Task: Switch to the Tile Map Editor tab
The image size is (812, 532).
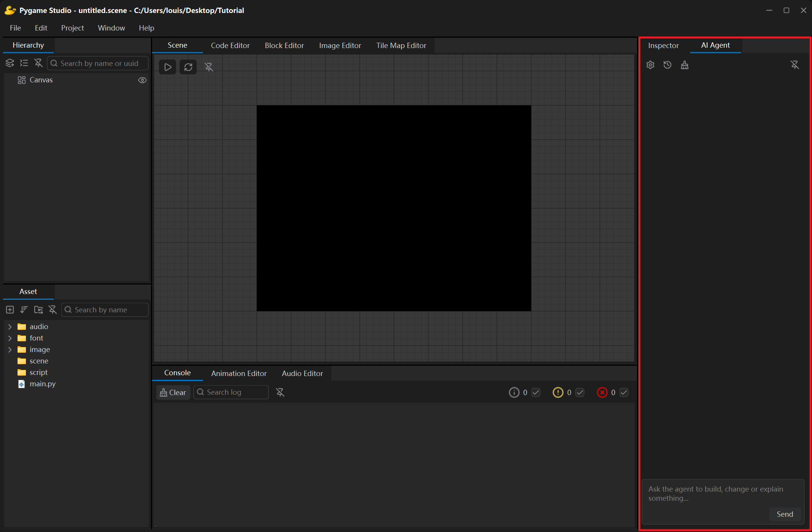Action: [x=401, y=45]
